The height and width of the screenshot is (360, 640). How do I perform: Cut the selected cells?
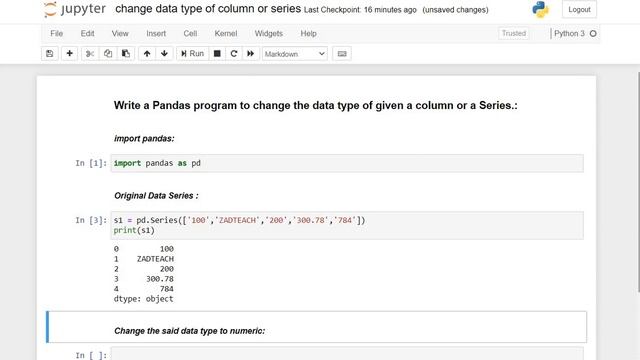(90, 54)
